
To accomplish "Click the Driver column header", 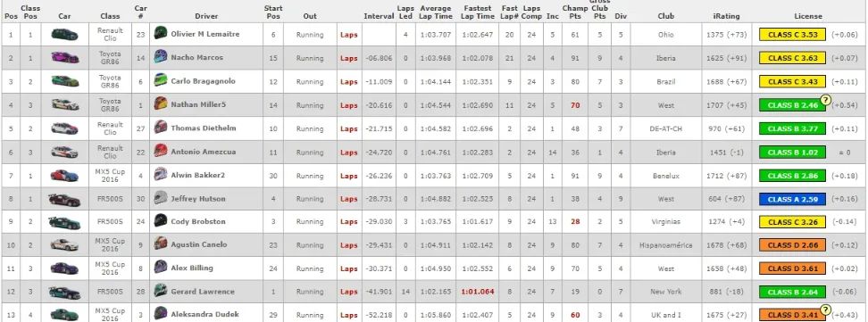I will [x=206, y=16].
